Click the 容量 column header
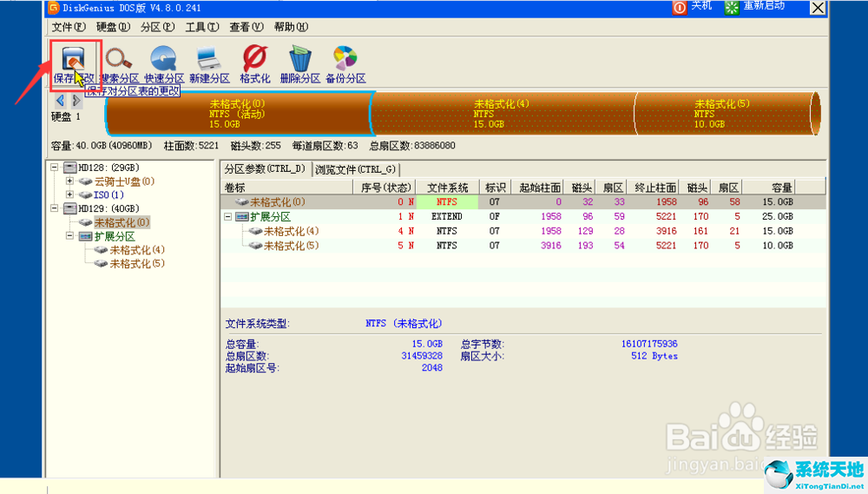The height and width of the screenshot is (494, 868). [x=781, y=188]
